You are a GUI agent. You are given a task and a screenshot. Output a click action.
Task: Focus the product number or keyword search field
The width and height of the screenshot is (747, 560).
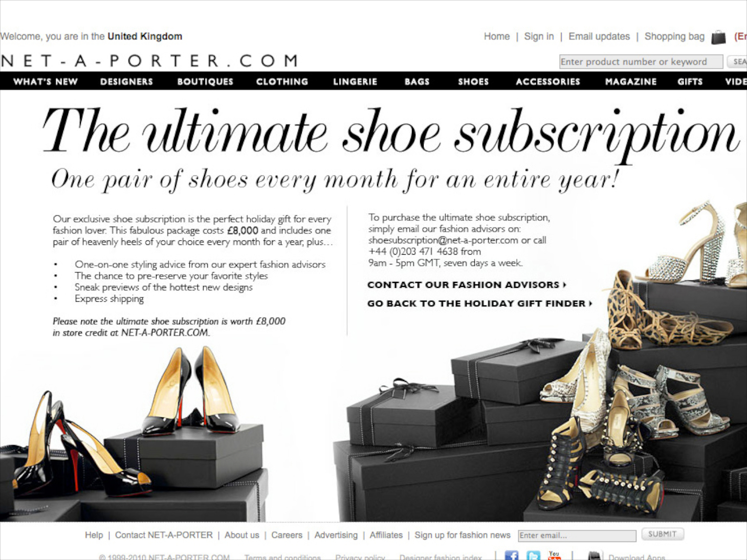(x=641, y=62)
